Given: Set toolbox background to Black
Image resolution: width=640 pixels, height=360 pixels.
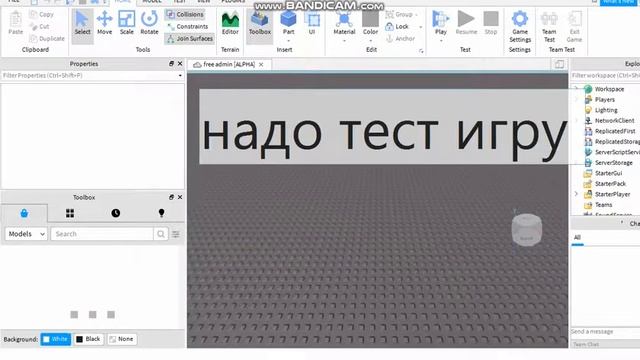Looking at the screenshot, I should pos(88,339).
